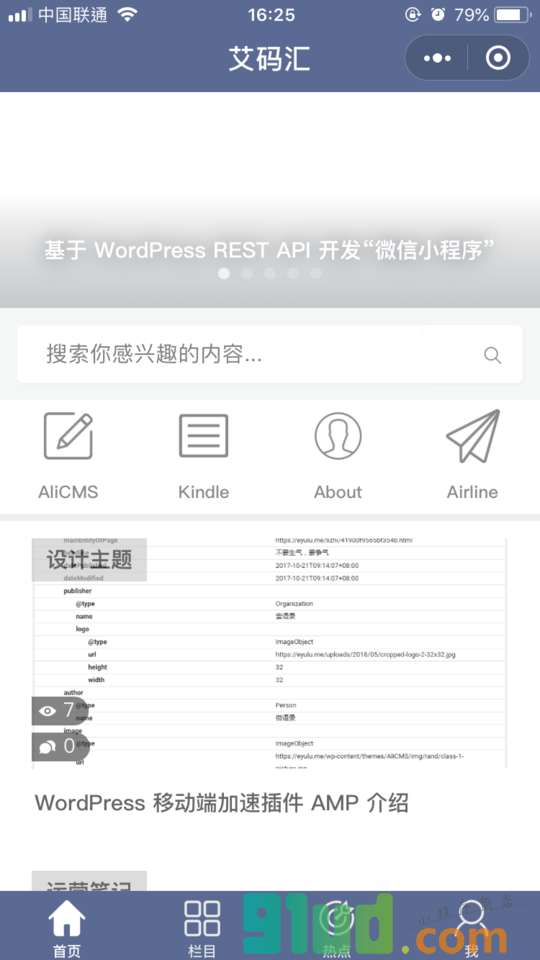Select the first carousel dot indicator
The height and width of the screenshot is (960, 540).
tap(224, 274)
